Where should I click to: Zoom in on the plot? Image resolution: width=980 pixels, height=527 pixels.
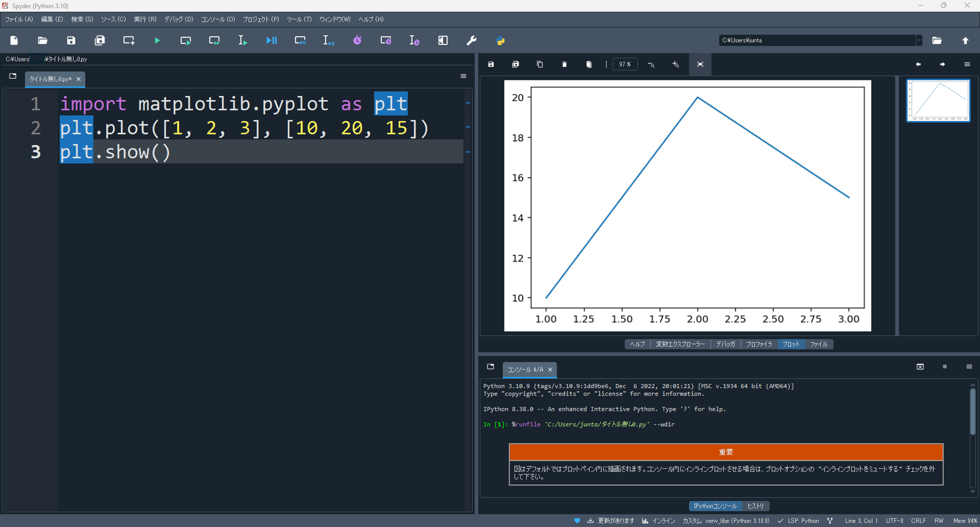point(676,64)
